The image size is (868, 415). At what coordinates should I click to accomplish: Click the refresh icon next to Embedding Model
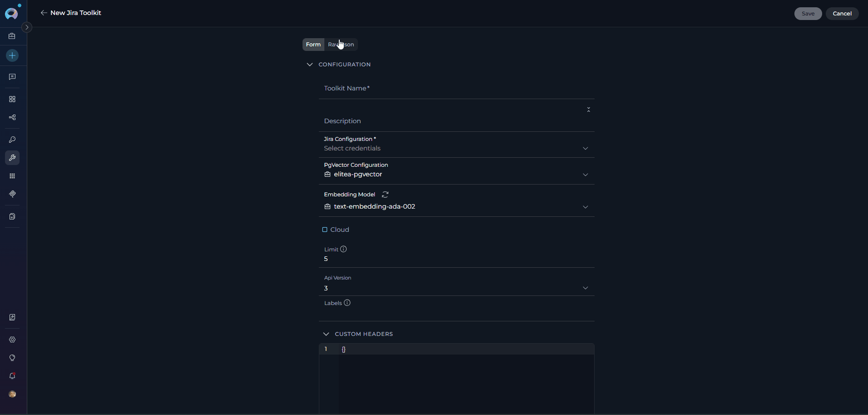(385, 195)
